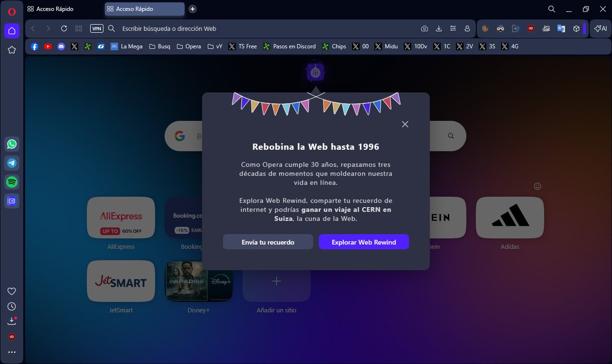Open the Midu bookmark
The width and height of the screenshot is (612, 364).
coord(386,46)
